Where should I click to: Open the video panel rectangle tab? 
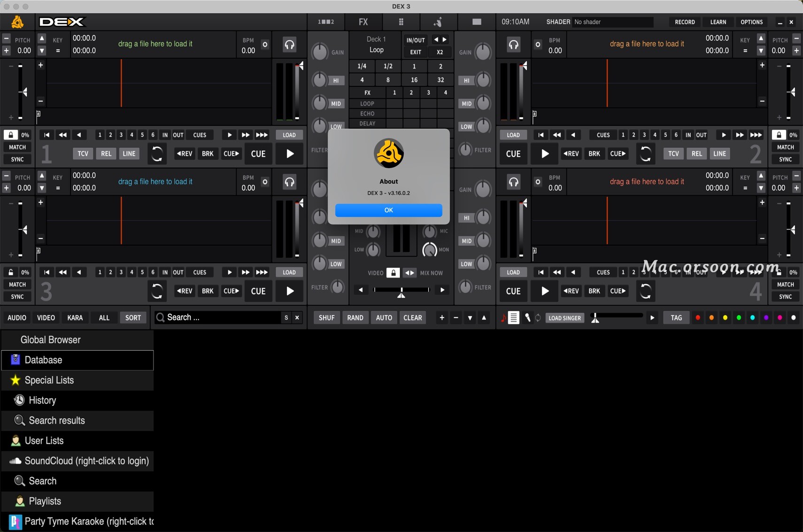pyautogui.click(x=477, y=22)
